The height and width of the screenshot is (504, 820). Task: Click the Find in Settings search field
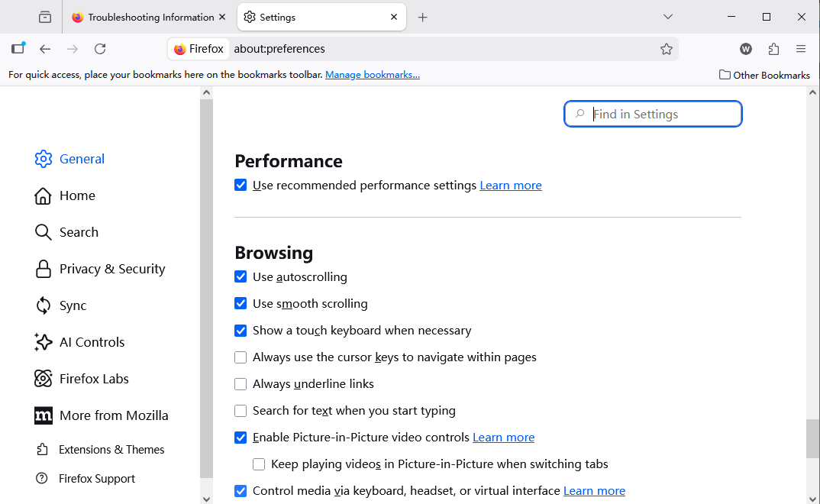[x=653, y=113]
